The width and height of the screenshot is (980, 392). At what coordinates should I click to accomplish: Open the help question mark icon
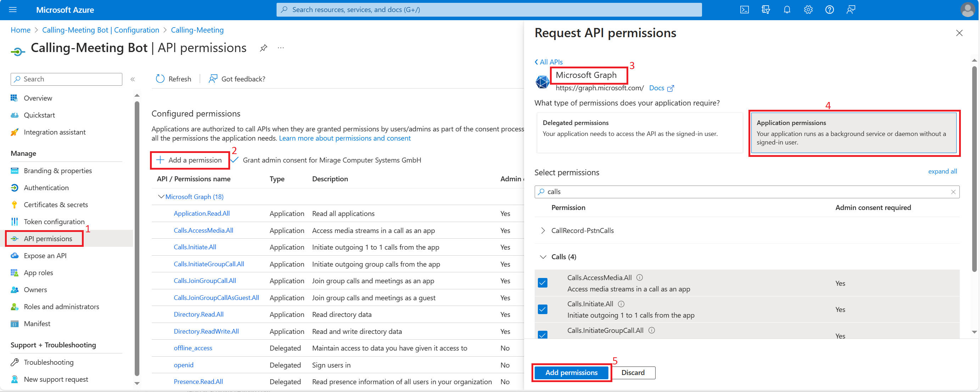[x=829, y=10]
